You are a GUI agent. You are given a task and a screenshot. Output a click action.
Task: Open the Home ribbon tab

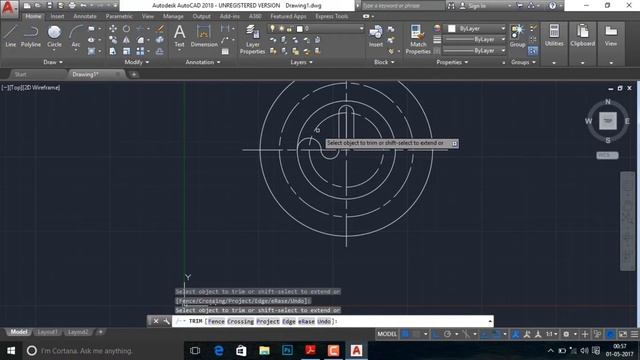(x=33, y=16)
